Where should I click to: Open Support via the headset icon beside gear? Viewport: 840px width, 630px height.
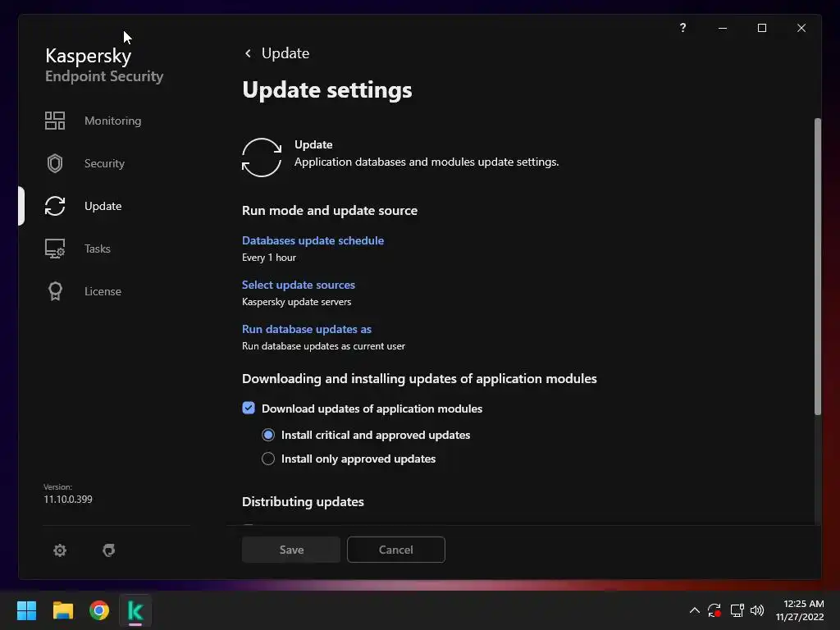tap(109, 550)
